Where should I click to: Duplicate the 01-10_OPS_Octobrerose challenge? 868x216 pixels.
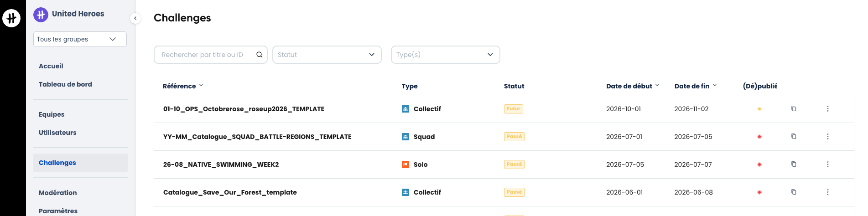[794, 108]
